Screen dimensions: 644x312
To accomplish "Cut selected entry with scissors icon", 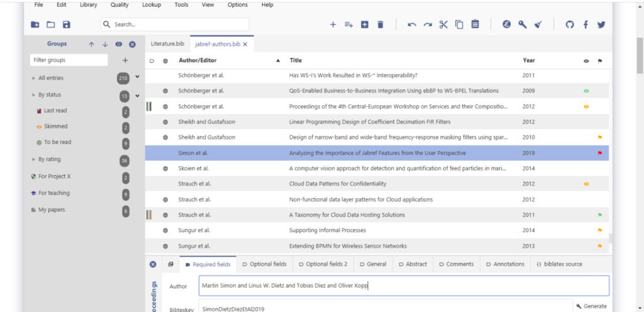I will click(x=443, y=25).
